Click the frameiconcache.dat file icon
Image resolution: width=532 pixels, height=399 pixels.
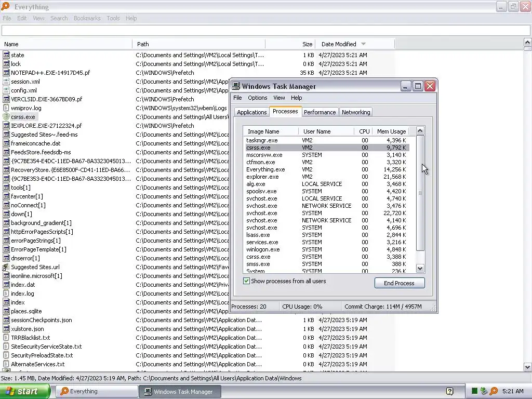coord(6,143)
